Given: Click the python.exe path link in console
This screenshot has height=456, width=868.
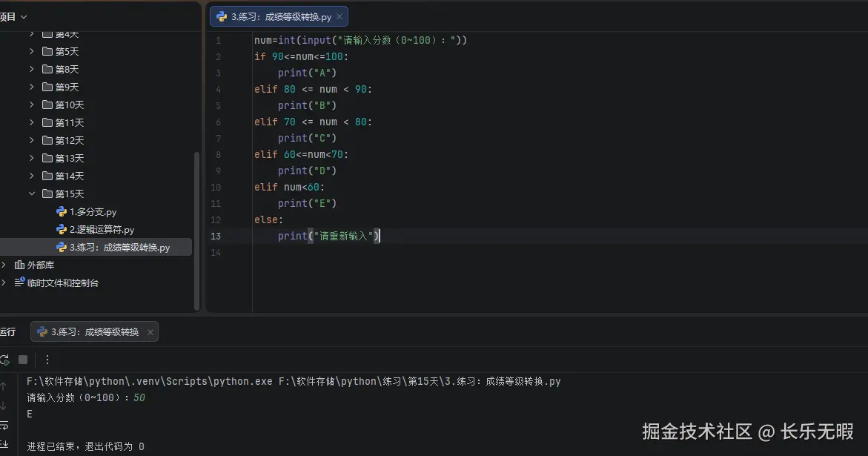Looking at the screenshot, I should pos(150,381).
